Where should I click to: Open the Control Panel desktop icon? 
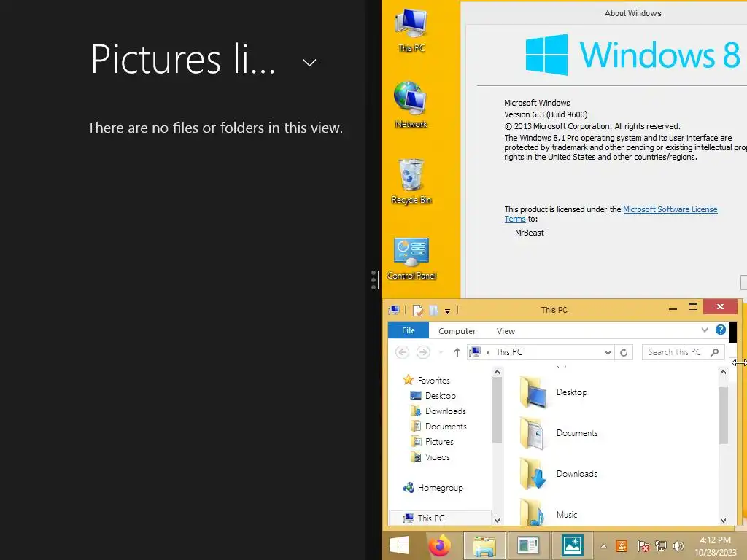tap(411, 257)
